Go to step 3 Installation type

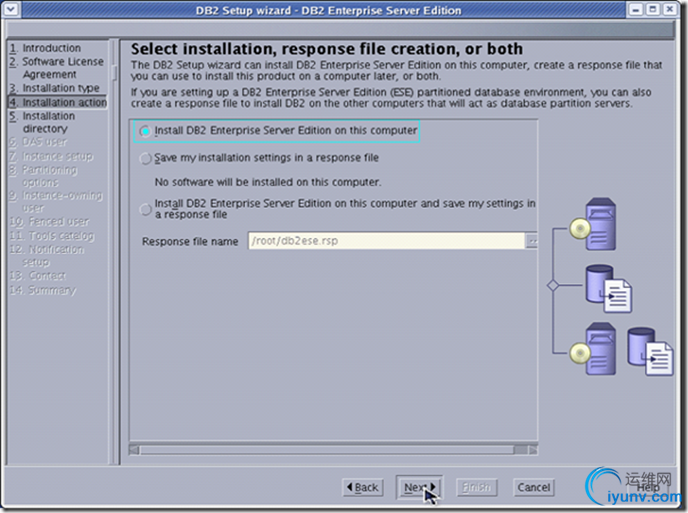pos(54,88)
